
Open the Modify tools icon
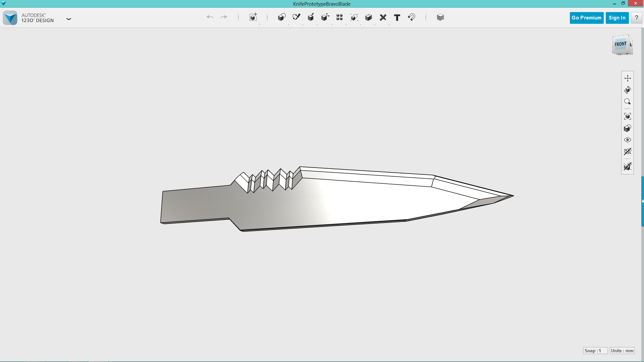(x=325, y=17)
